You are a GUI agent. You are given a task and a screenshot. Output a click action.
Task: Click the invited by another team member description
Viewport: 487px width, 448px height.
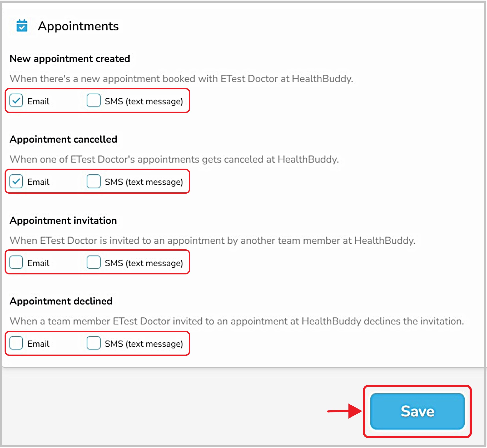[212, 241]
